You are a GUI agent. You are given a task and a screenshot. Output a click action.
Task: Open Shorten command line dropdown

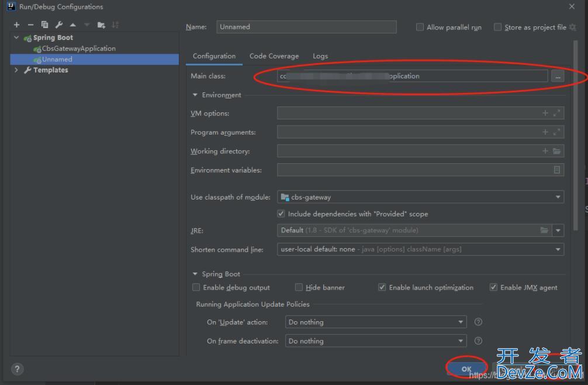(420, 249)
